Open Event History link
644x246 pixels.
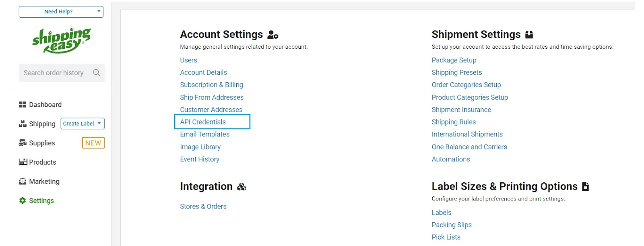pyautogui.click(x=200, y=159)
